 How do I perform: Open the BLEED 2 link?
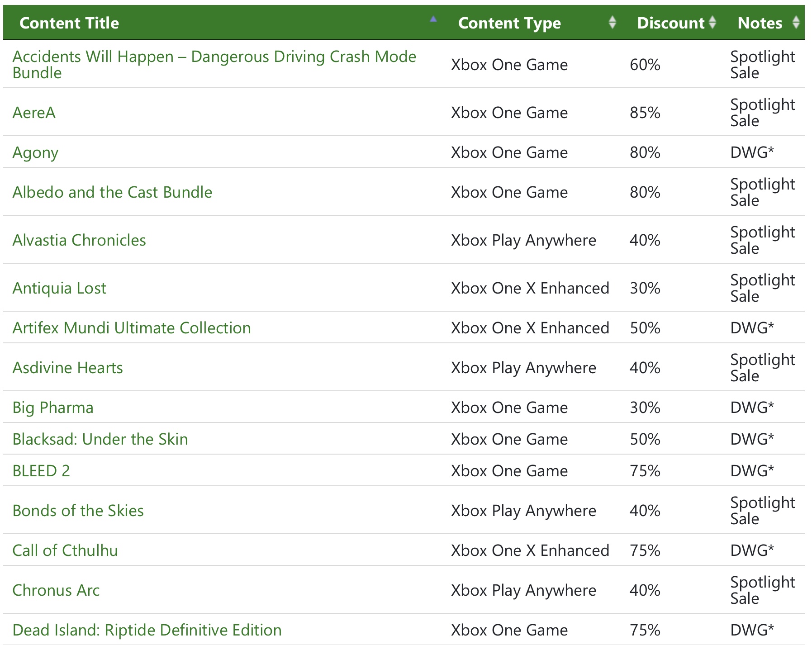[41, 471]
